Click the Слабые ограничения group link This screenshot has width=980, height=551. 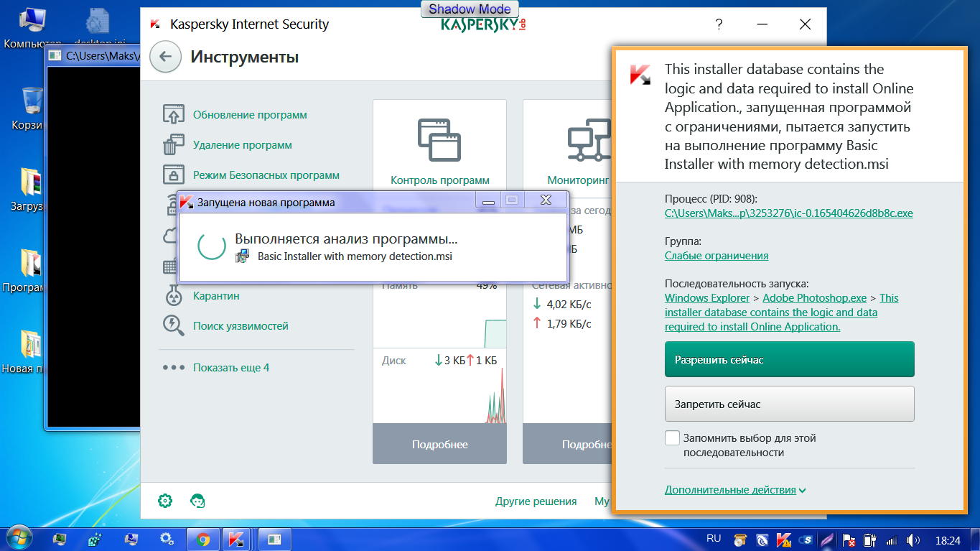717,256
